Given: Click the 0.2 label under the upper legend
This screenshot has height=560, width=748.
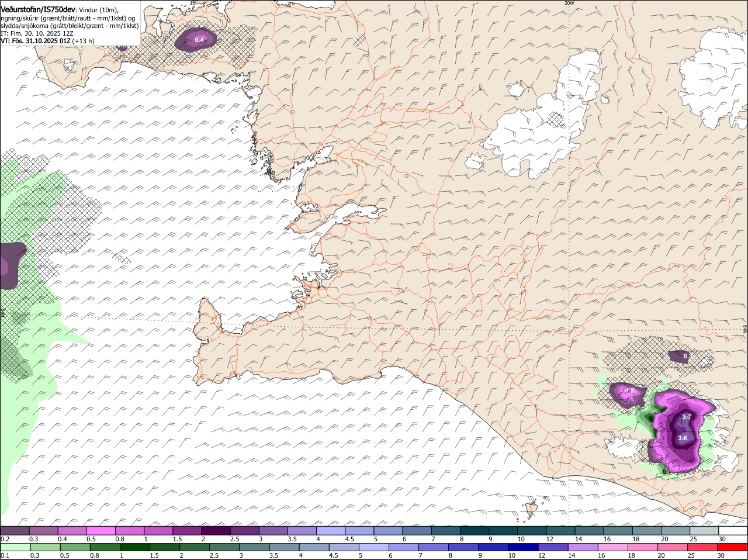Looking at the screenshot, I should (5, 539).
